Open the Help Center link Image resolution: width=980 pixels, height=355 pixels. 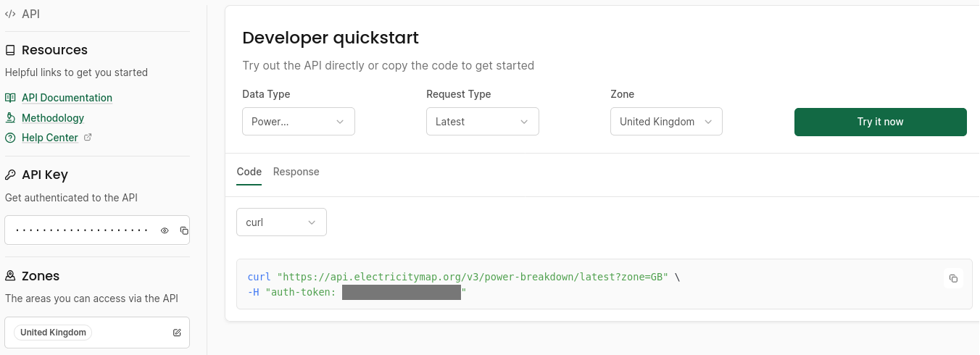point(50,138)
